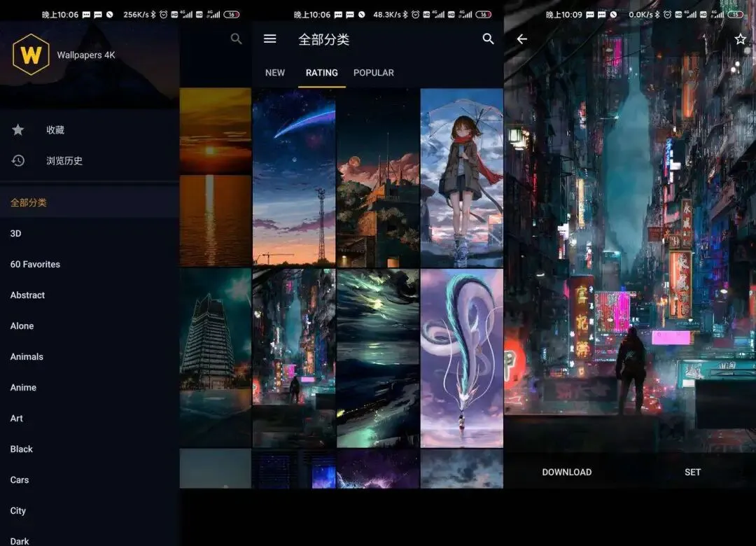Tap the search icon beside the drawer
This screenshot has width=756, height=546.
pyautogui.click(x=236, y=38)
